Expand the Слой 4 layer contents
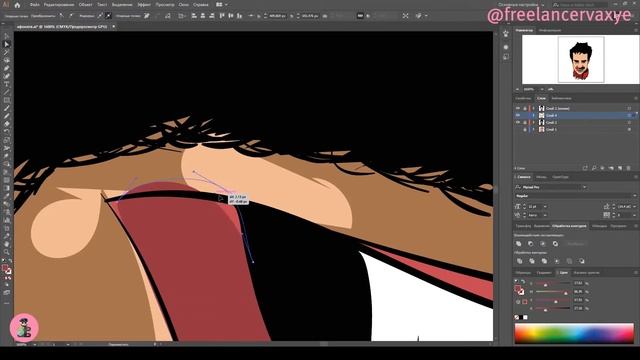 pos(533,116)
